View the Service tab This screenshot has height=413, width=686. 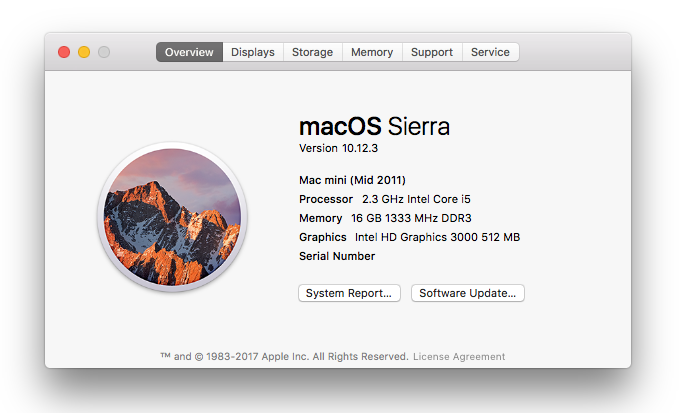click(490, 52)
